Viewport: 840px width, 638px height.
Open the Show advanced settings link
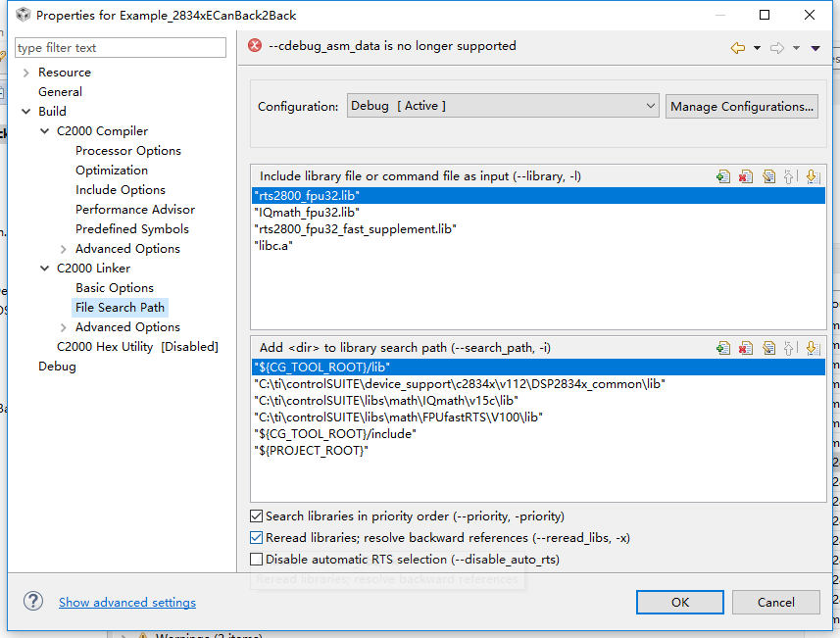[127, 603]
